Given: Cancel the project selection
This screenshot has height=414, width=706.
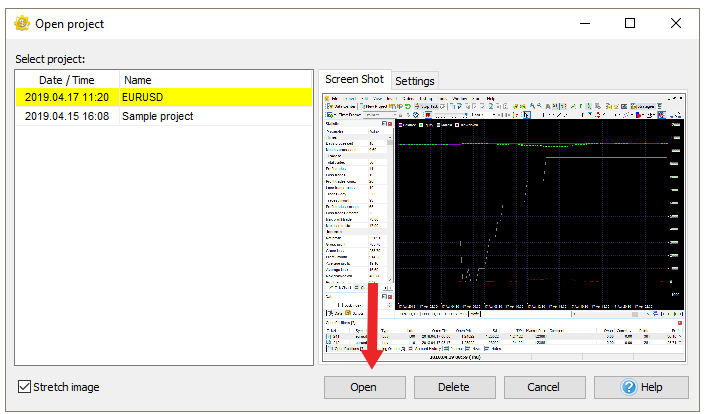Looking at the screenshot, I should 545,387.
